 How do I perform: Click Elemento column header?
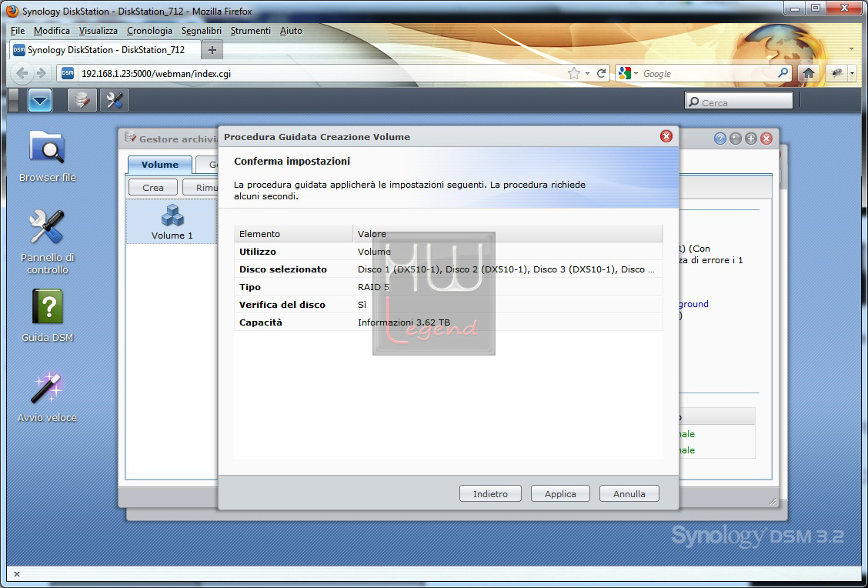coord(293,234)
